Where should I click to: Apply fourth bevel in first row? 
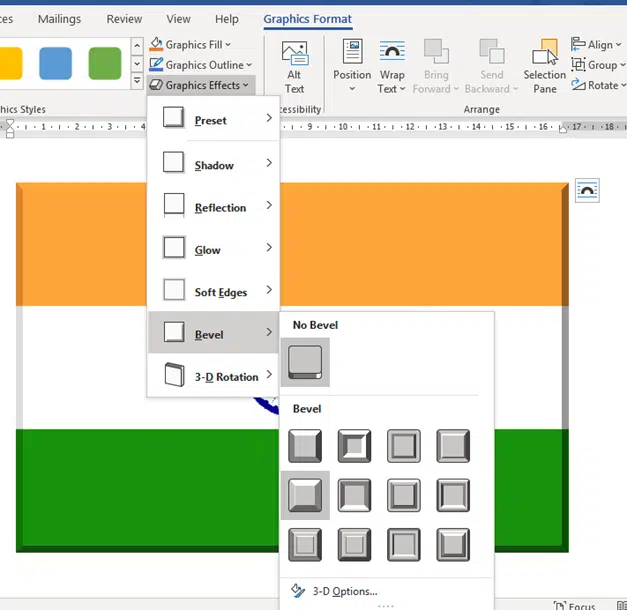pos(453,446)
